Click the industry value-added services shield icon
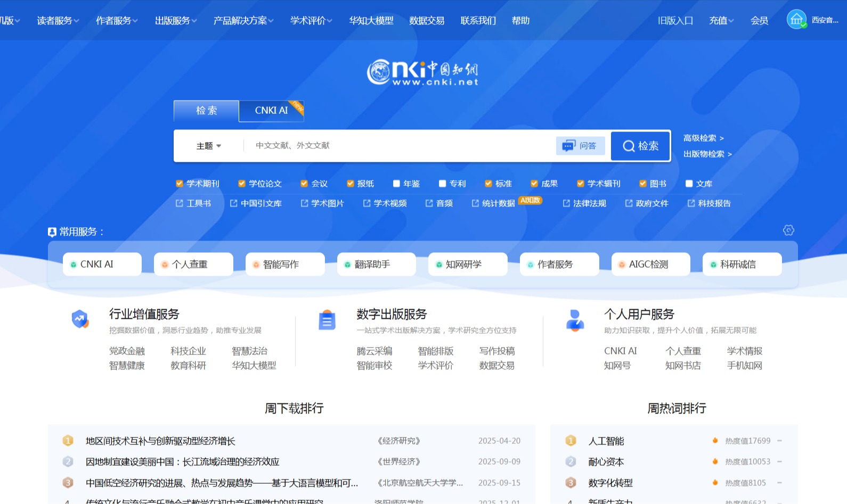 pyautogui.click(x=80, y=319)
